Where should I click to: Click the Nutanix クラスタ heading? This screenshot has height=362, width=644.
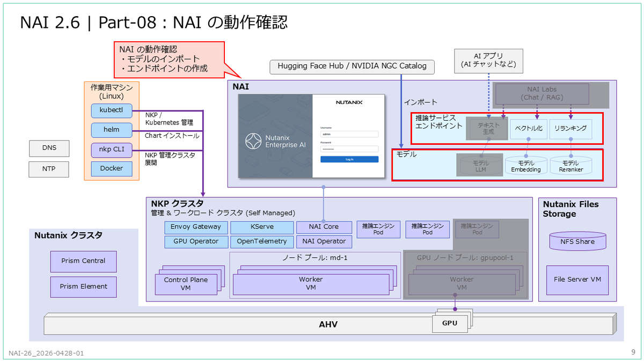tap(68, 235)
